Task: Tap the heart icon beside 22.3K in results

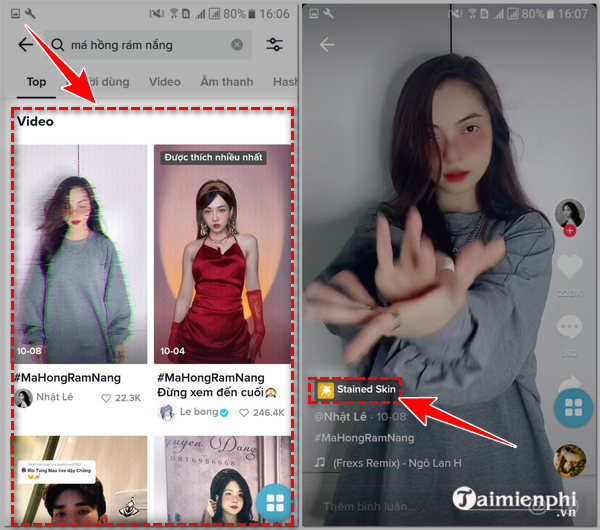Action: [106, 398]
